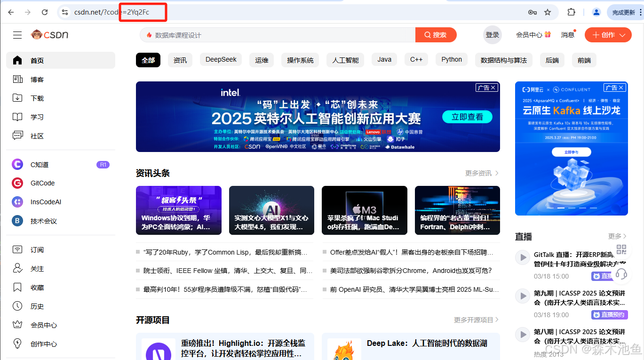Select the DeepSeek category tab
Viewport: 644px width, 360px height.
coord(221,59)
